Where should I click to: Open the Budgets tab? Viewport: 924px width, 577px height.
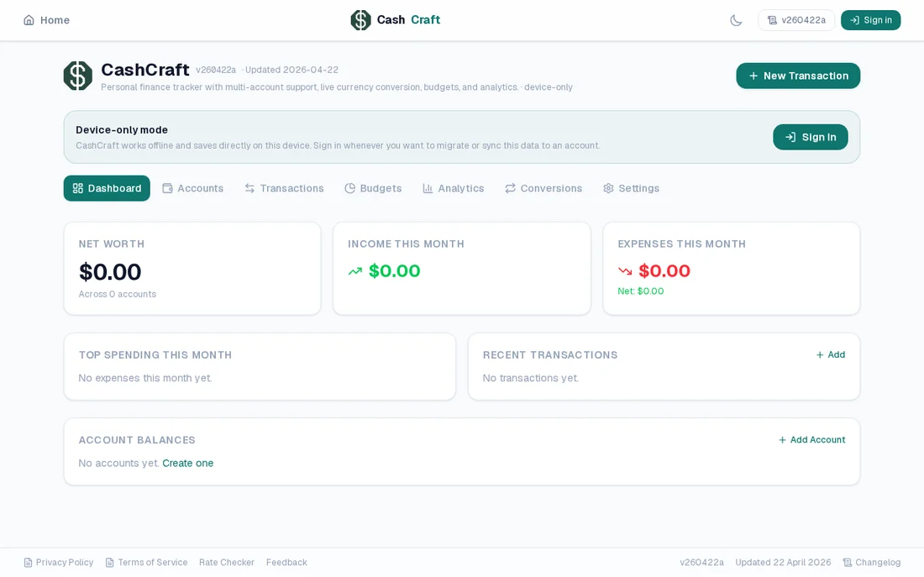click(373, 189)
